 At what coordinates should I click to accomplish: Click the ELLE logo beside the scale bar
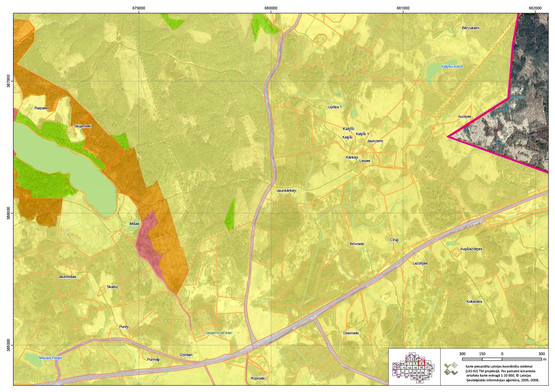coord(451,369)
